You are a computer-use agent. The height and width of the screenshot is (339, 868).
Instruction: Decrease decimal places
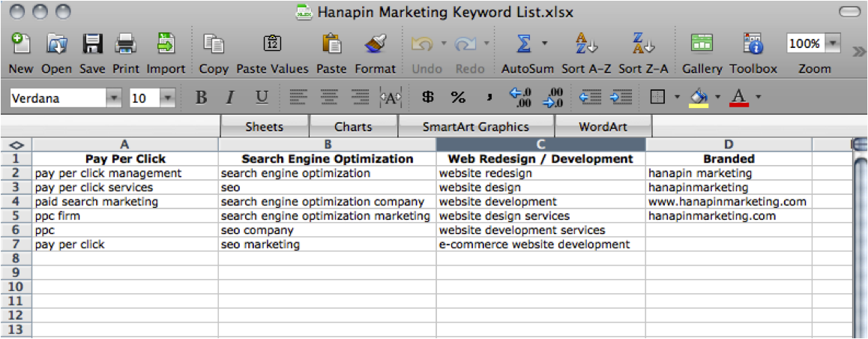pos(552,98)
